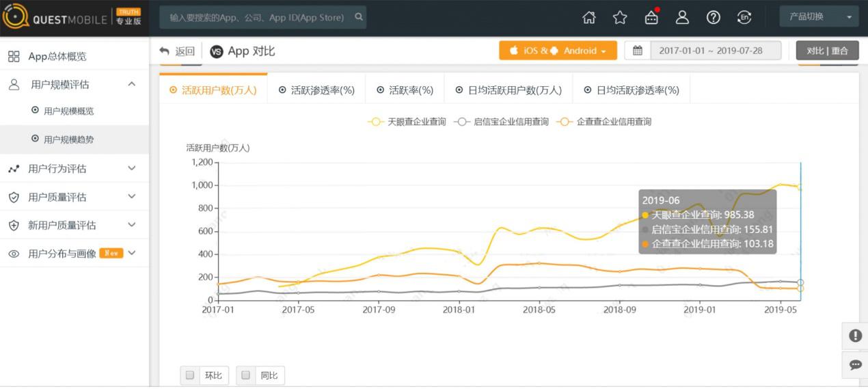The height and width of the screenshot is (389, 868).
Task: Enable the 同比 checkbox
Action: tap(245, 375)
